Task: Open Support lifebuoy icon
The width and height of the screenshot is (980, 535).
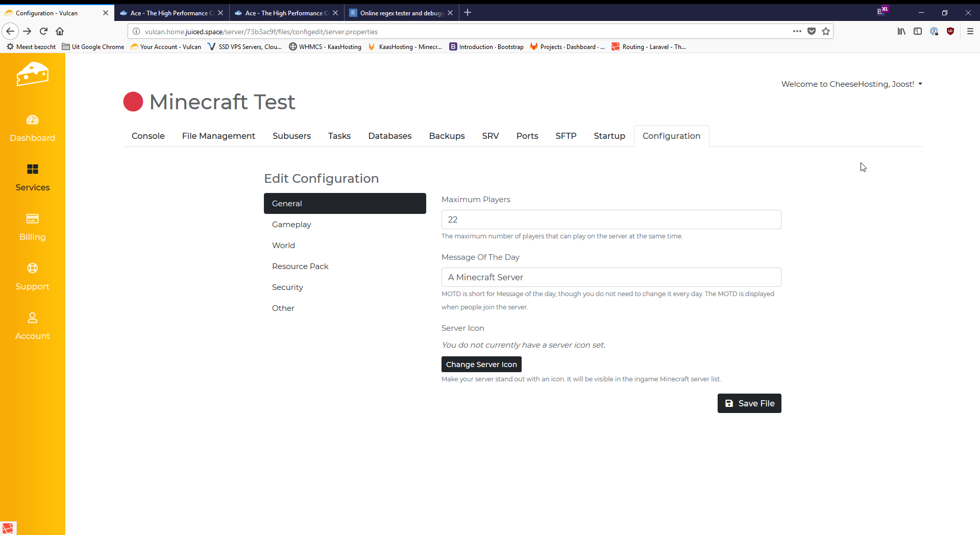Action: click(32, 269)
